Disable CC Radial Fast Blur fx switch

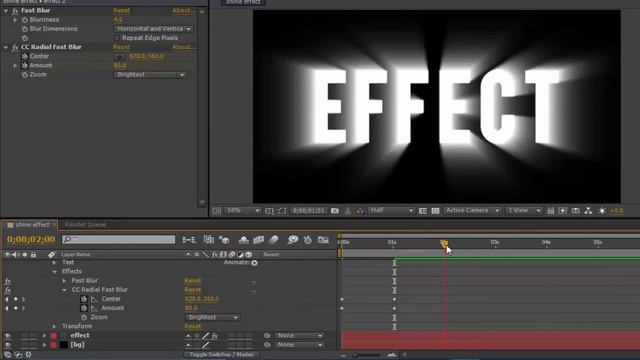coord(7,290)
